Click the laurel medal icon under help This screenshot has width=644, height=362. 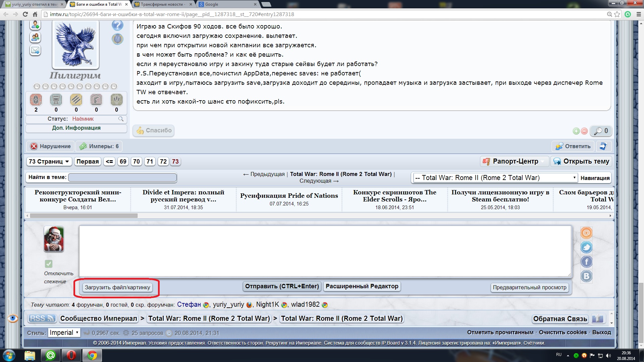tap(117, 39)
